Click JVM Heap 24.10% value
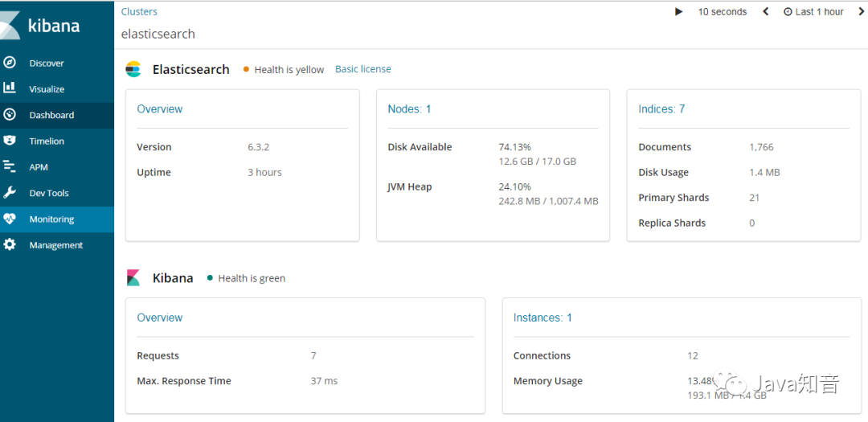Viewport: 868px width, 422px height. coord(515,186)
